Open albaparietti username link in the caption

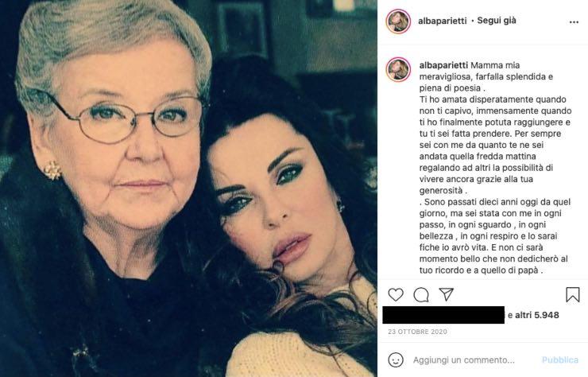443,65
